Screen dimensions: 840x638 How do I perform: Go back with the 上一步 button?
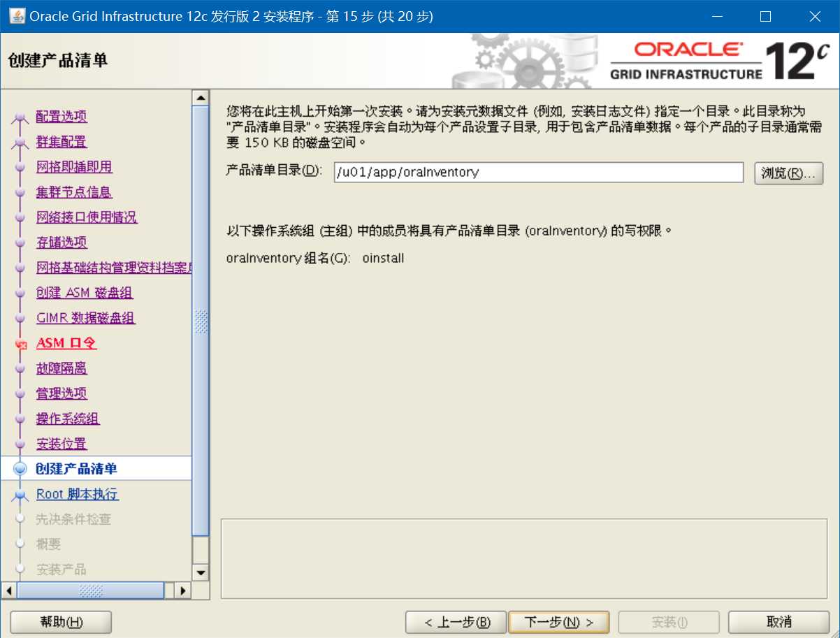click(457, 622)
